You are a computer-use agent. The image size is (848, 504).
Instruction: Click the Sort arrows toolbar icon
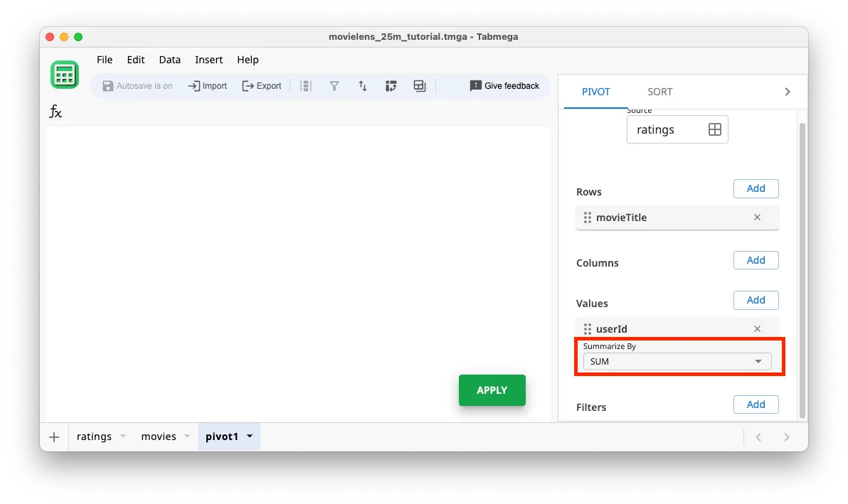coord(363,85)
